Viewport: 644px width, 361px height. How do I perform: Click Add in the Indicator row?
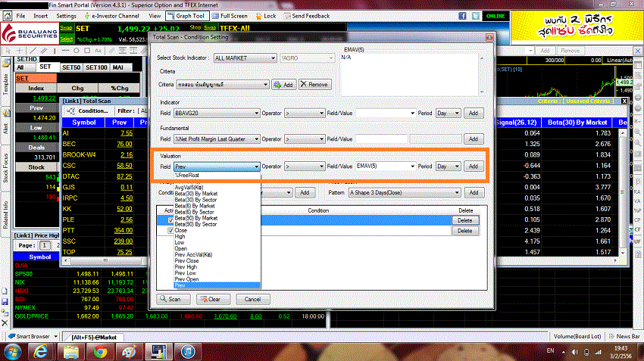473,113
